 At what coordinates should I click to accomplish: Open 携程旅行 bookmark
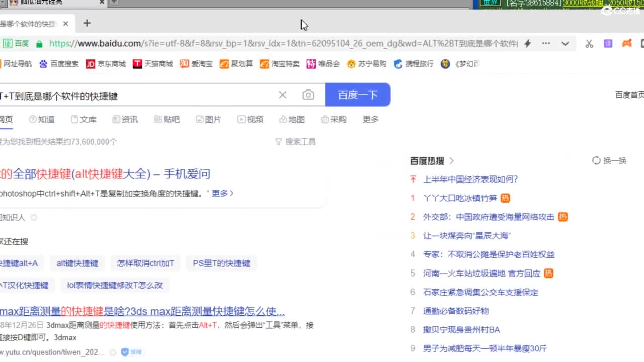pos(414,64)
